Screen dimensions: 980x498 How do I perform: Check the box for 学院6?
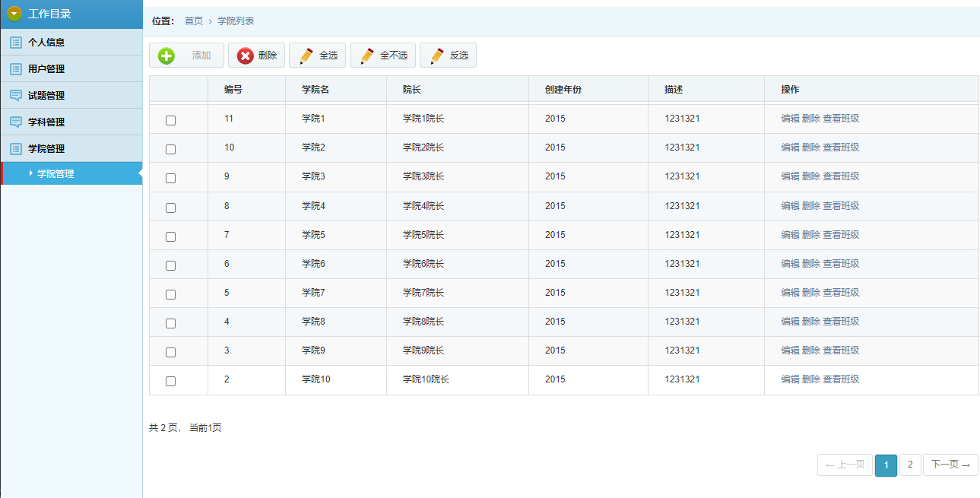tap(170, 265)
